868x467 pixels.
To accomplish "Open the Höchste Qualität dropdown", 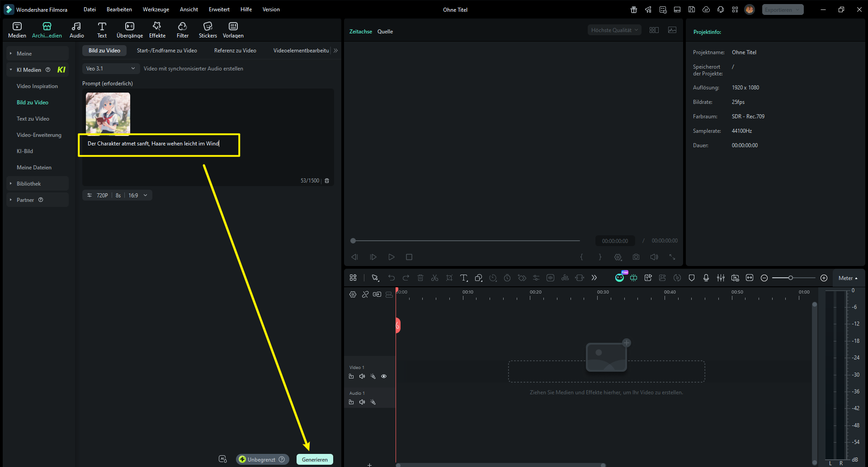I will (614, 30).
